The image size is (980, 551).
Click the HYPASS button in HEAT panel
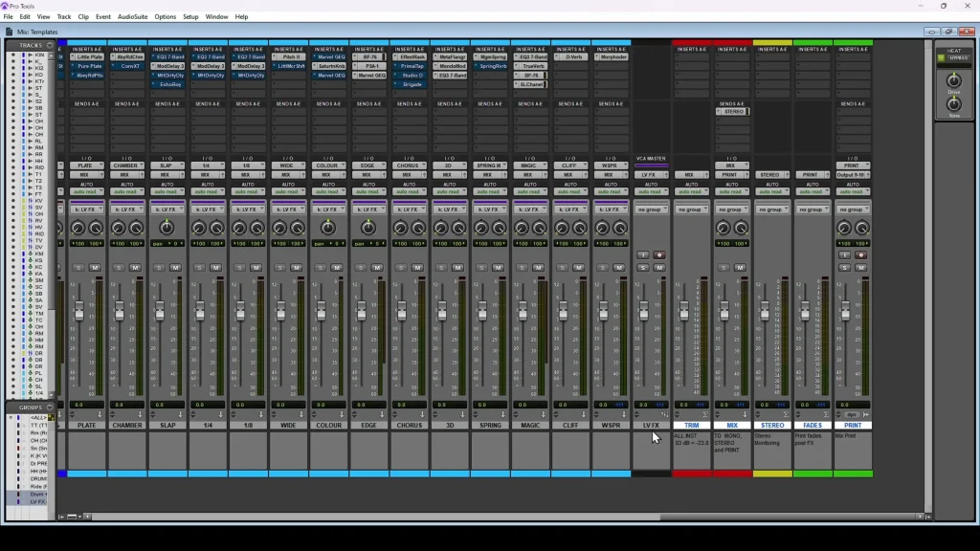pos(958,58)
